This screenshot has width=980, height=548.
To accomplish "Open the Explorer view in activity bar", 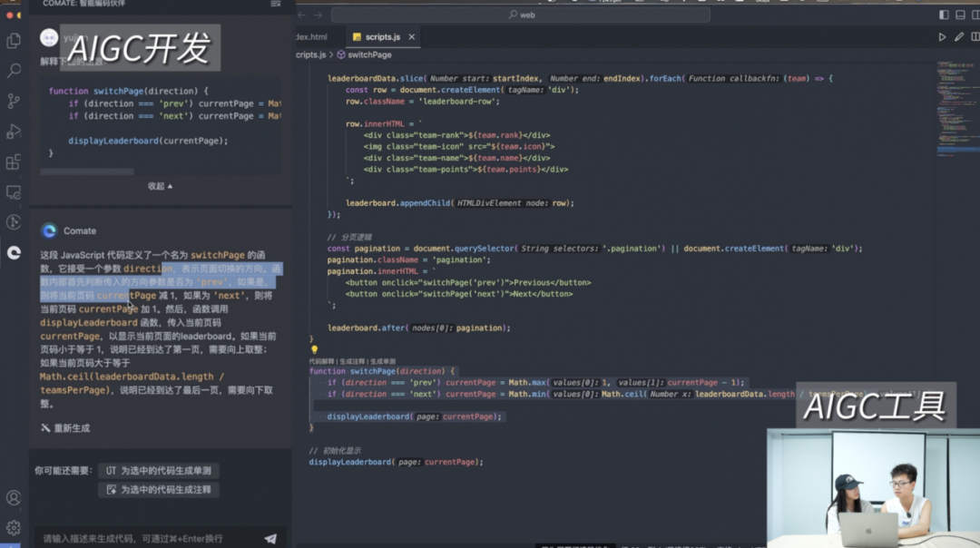I will tap(14, 41).
